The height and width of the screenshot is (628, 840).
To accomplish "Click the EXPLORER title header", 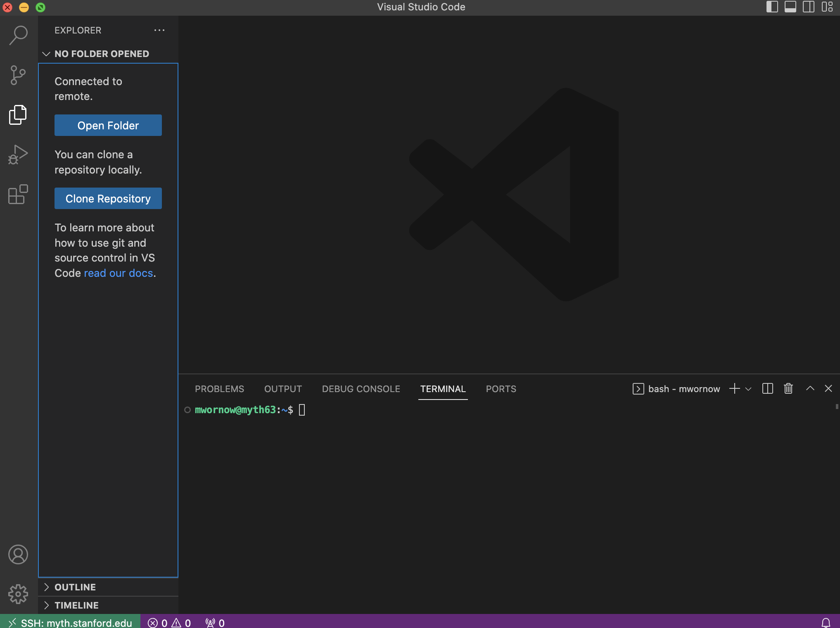I will coord(78,30).
